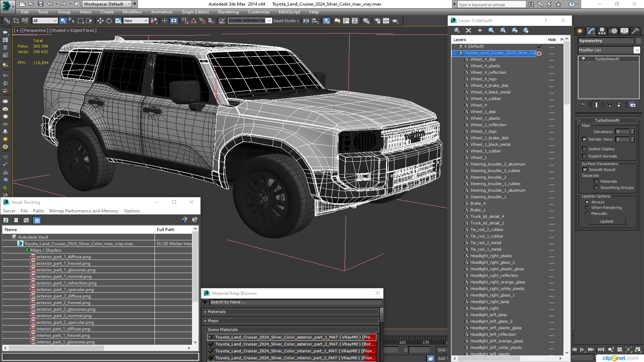This screenshot has height=362, width=644.
Task: Activate the Select and Scale tool
Action: pyautogui.click(x=118, y=21)
